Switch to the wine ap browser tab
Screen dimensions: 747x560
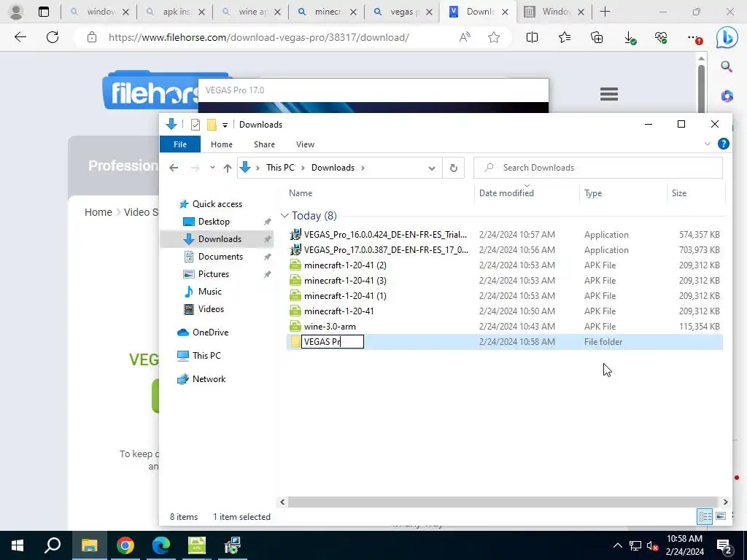click(x=251, y=12)
